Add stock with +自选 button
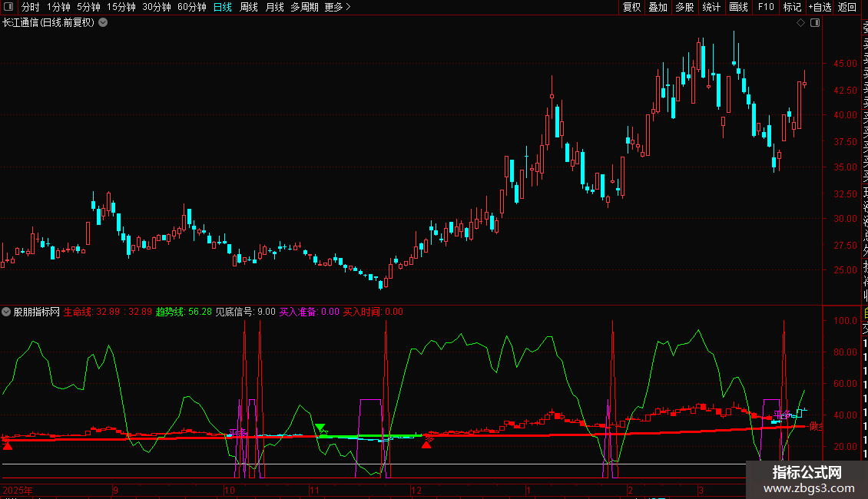Screen dimensions: 868x499 (820, 7)
